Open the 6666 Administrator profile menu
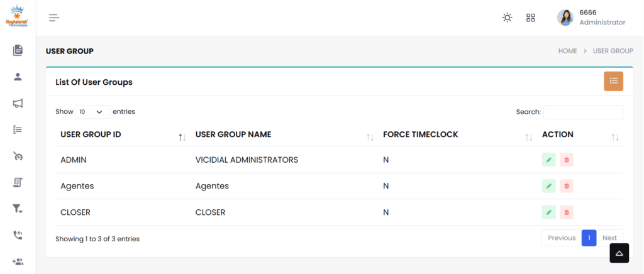 [x=591, y=18]
